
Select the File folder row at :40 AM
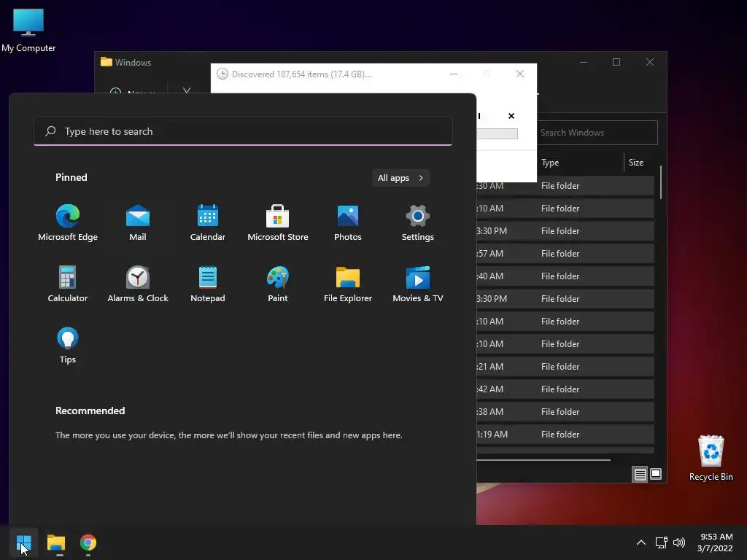tap(565, 276)
